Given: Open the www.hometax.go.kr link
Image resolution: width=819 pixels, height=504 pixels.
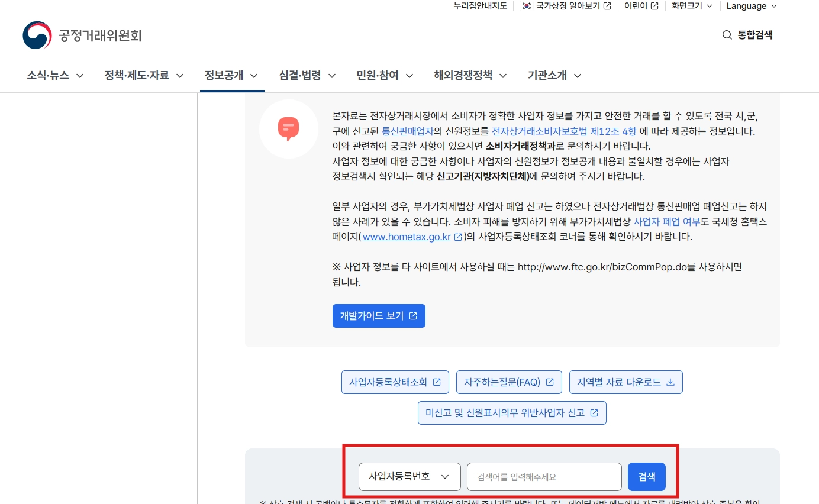Looking at the screenshot, I should coord(407,237).
